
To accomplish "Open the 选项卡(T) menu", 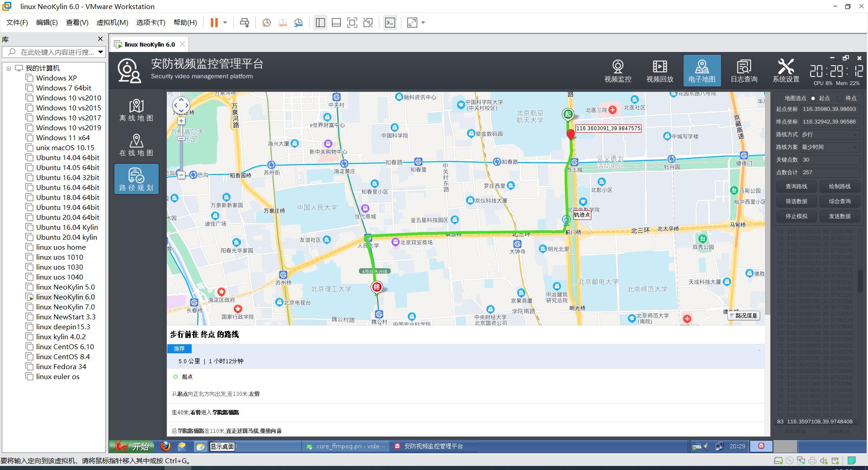I will coord(151,23).
